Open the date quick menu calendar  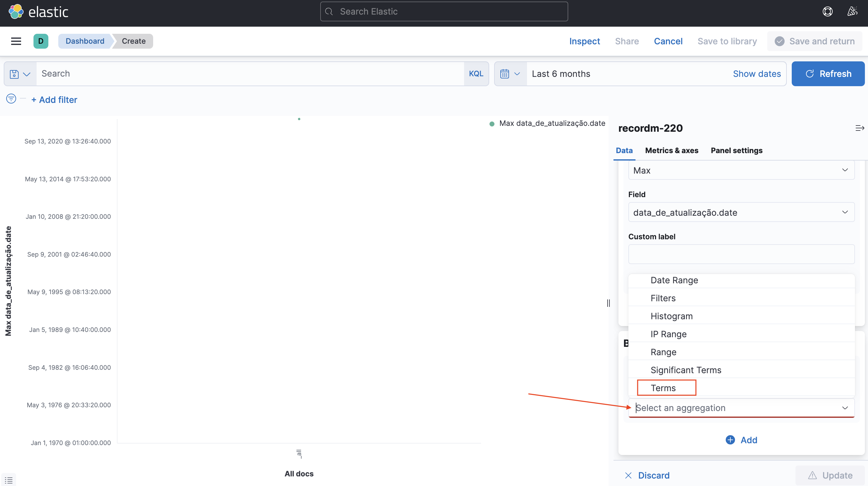coord(510,74)
